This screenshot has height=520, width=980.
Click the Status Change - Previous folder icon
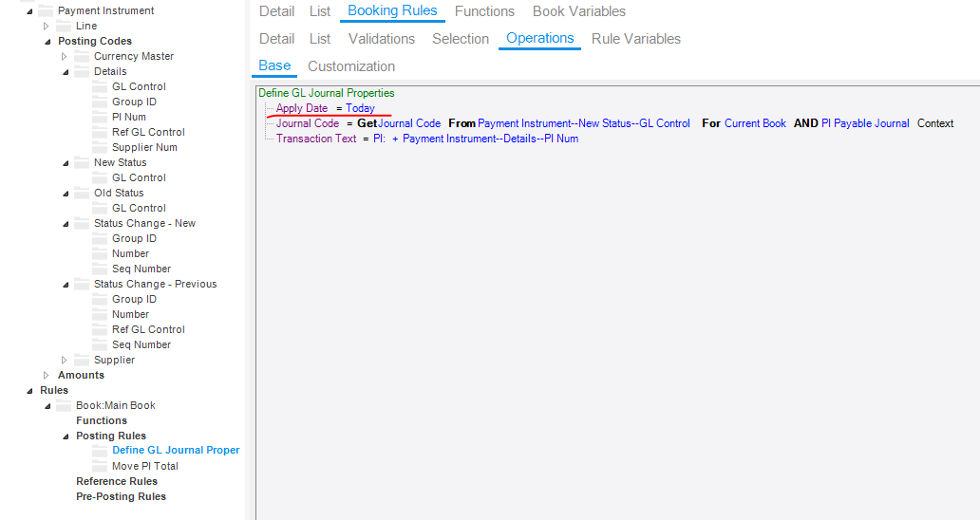(82, 284)
